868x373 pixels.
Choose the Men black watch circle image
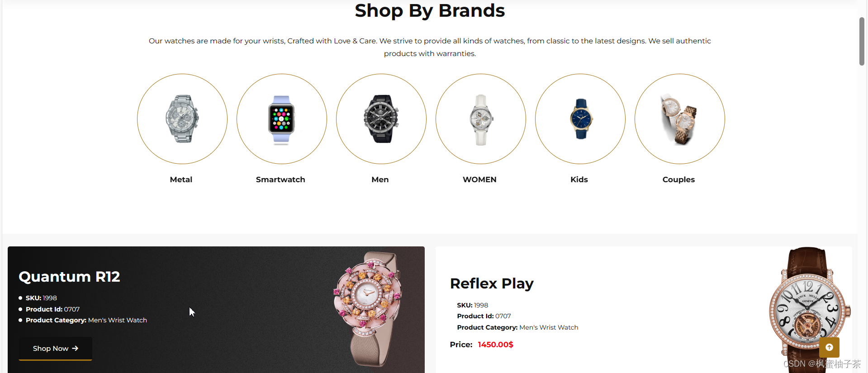(x=381, y=119)
